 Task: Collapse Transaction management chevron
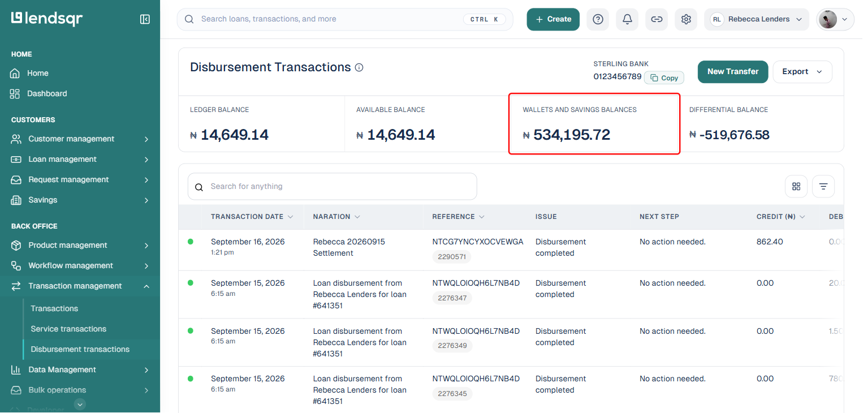146,286
